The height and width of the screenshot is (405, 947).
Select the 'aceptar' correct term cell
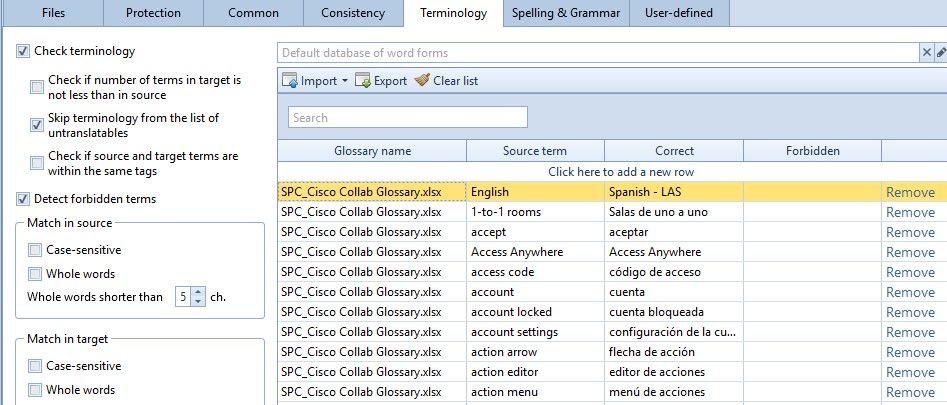click(674, 232)
